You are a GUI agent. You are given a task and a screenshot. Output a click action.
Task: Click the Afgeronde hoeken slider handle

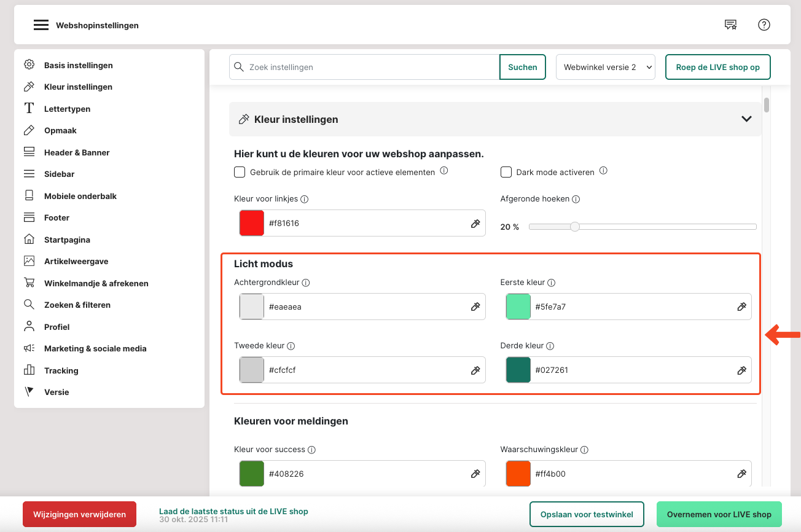pyautogui.click(x=574, y=227)
